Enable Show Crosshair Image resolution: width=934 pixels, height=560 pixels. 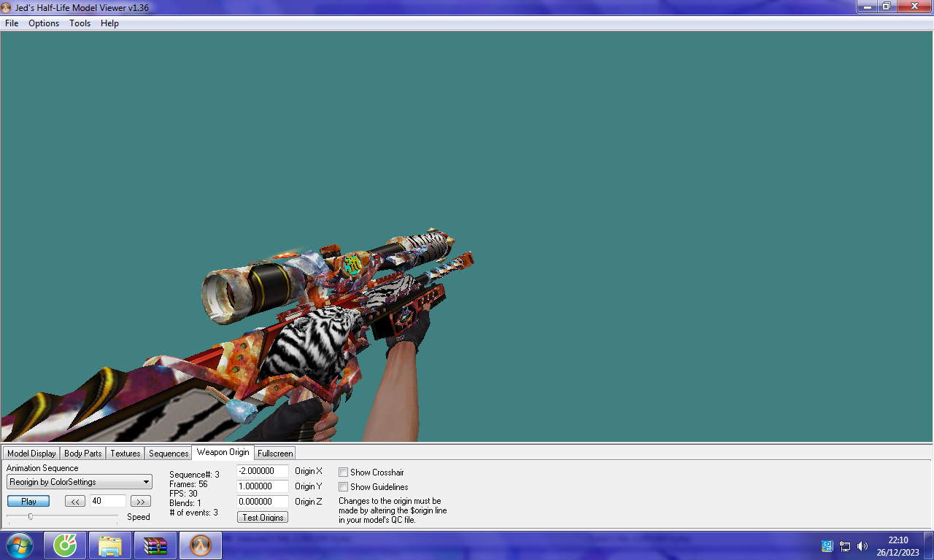click(x=343, y=472)
